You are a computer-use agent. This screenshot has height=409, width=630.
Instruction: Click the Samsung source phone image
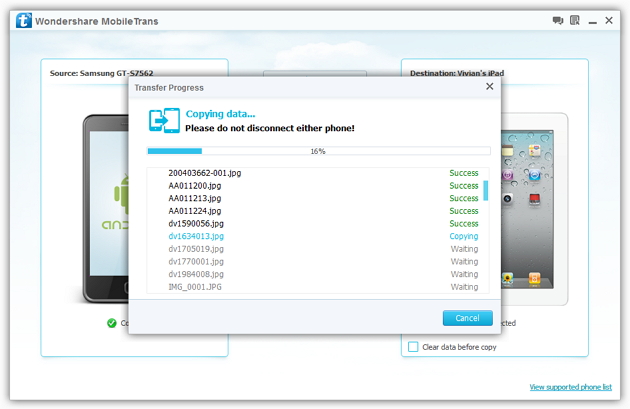pos(106,209)
